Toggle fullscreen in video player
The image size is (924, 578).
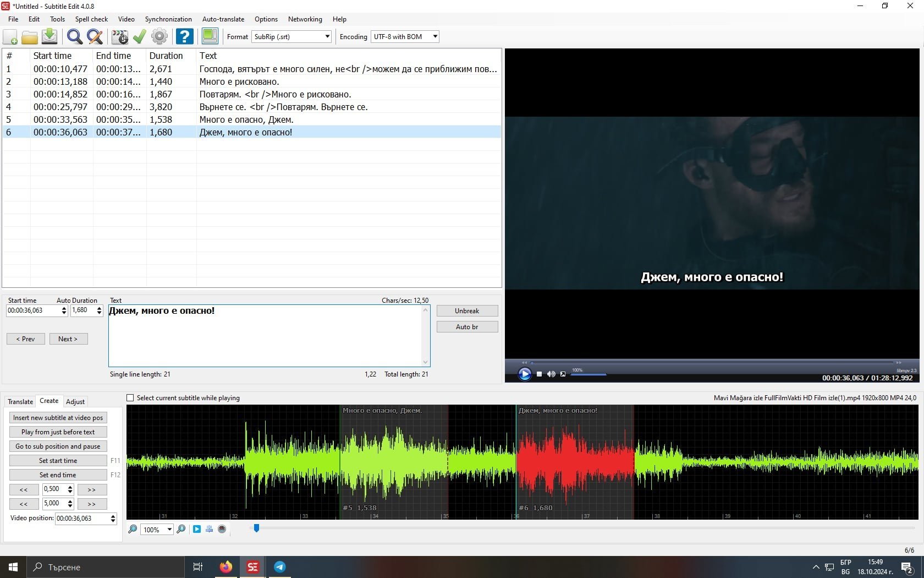click(563, 374)
